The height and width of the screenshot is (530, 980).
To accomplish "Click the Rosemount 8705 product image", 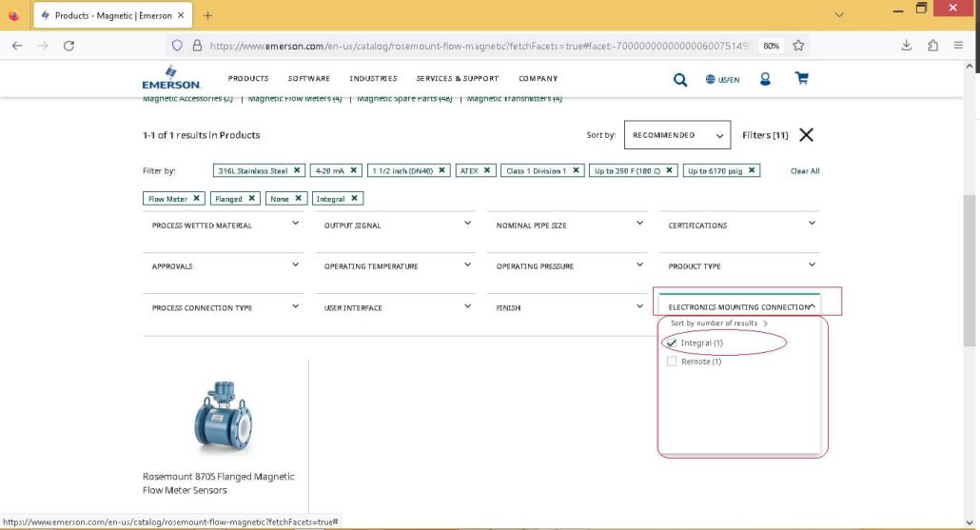I will [224, 416].
